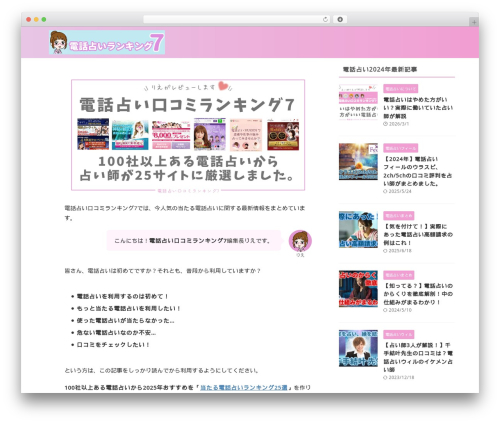Open the 当たる電話占いランキング25選 link
500x423 pixels.
(244, 388)
